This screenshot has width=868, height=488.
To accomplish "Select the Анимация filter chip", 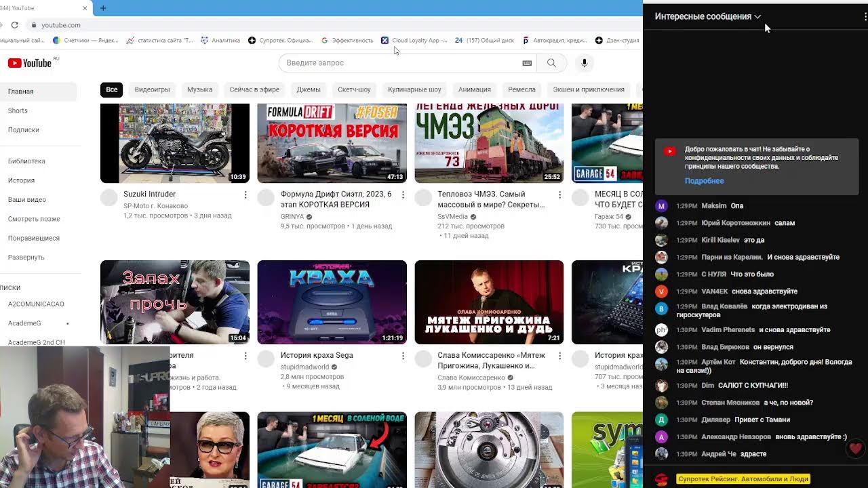I will [475, 89].
